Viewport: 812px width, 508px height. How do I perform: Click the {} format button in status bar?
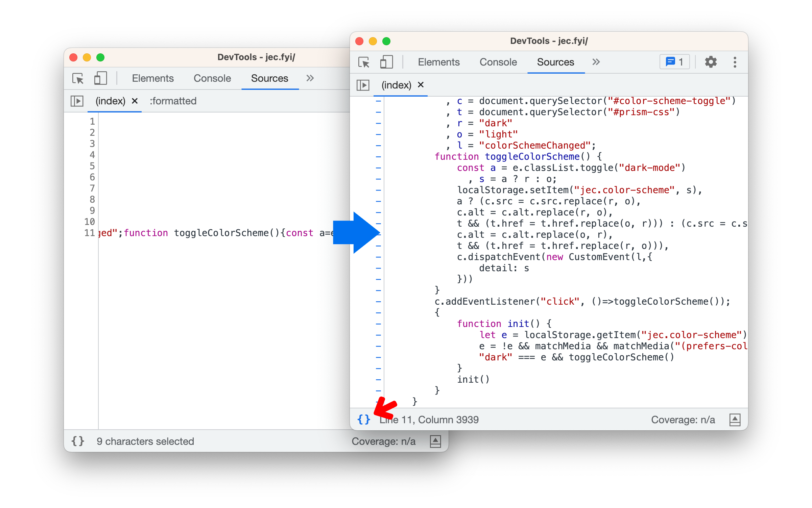tap(363, 419)
